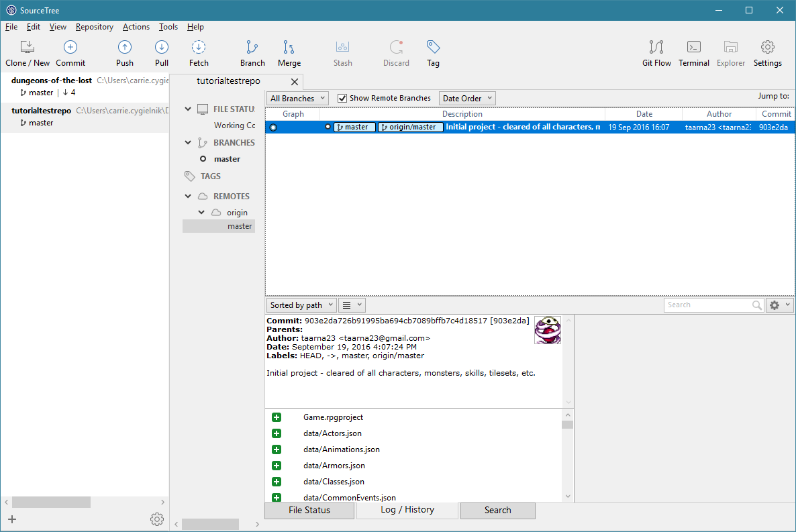The image size is (796, 532).
Task: Open the Date Order dropdown
Action: 467,99
